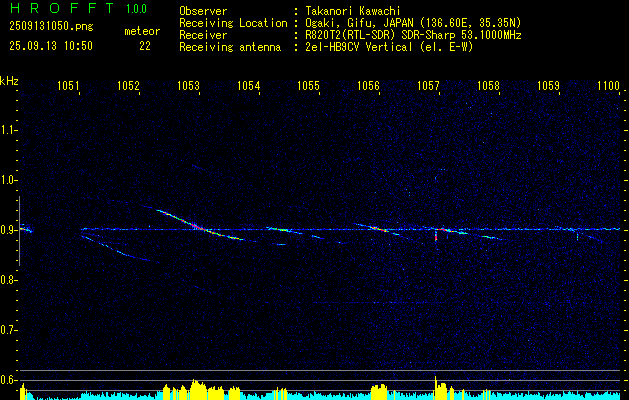Click the receiver text R820T2(RTL-SDR) SDR-Sharp
This screenshot has height=400, width=629.
coord(382,35)
